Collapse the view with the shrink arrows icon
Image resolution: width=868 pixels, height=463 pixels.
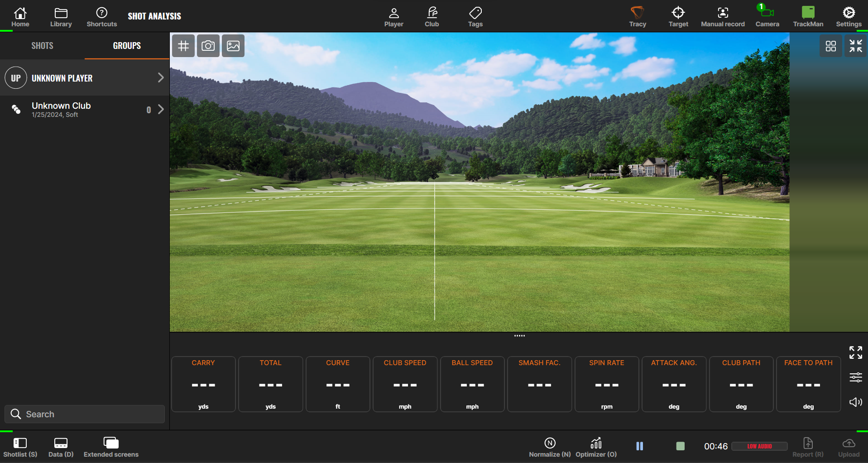855,45
